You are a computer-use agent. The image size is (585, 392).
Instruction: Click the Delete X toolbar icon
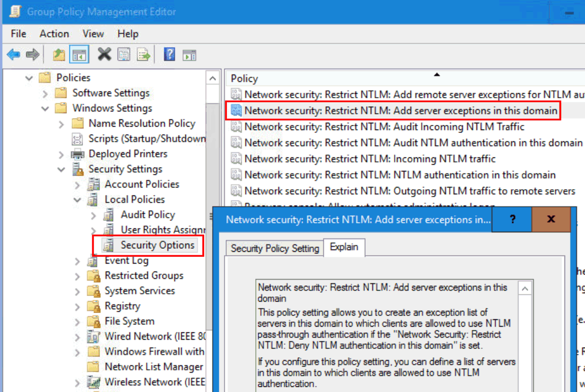point(104,55)
